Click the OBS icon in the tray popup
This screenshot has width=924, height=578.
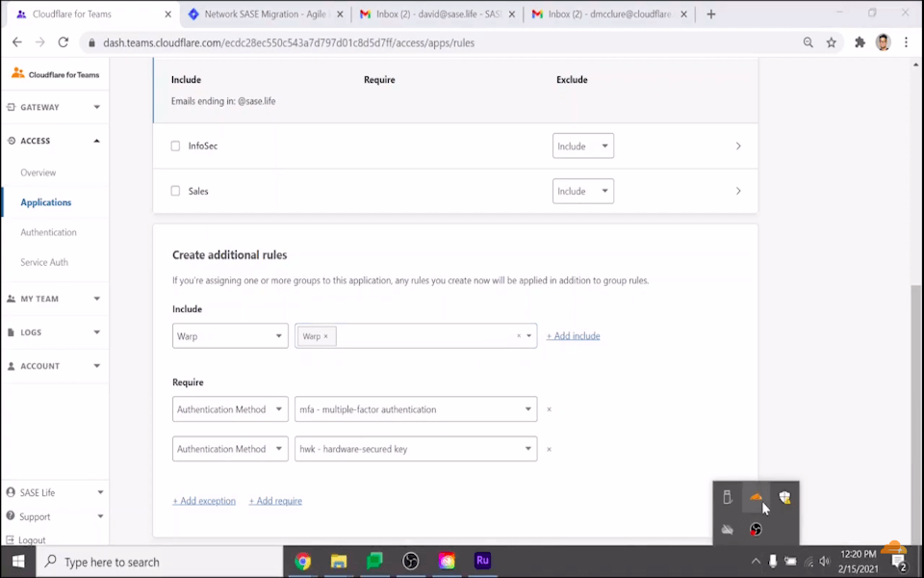757,529
